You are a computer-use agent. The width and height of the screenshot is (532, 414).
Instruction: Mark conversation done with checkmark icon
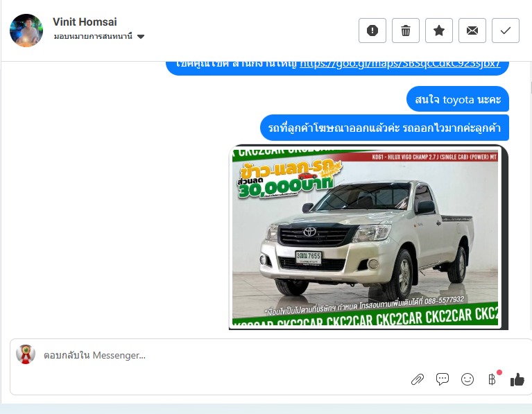(x=505, y=31)
